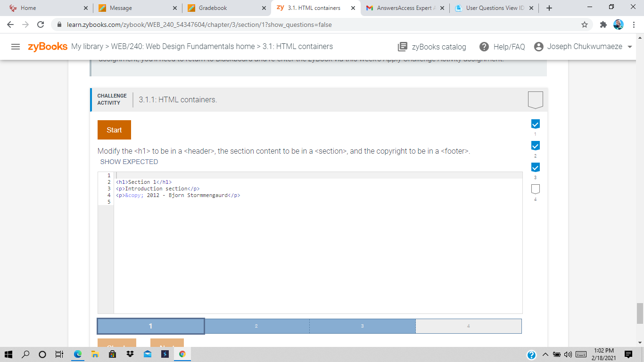Open the Chrome three-dot menu
This screenshot has height=362, width=644.
[x=633, y=24]
